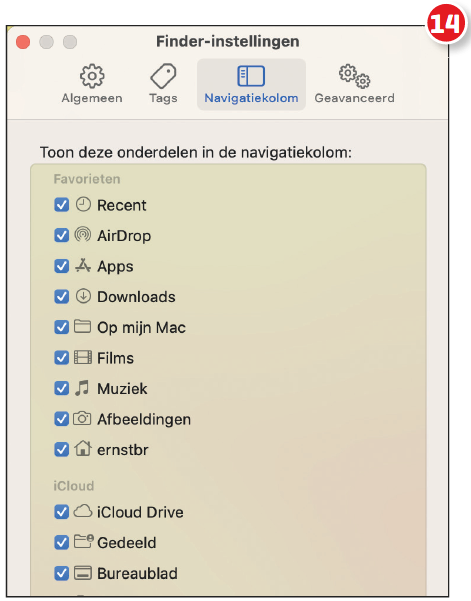Uncheck the Downloads checkbox
The width and height of the screenshot is (471, 601).
tap(62, 297)
